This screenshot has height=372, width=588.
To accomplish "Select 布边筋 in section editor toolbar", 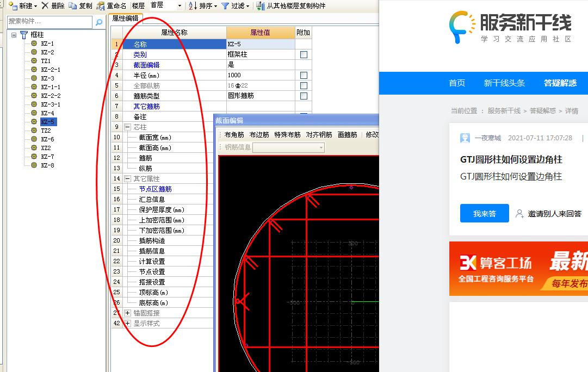I will tap(259, 135).
